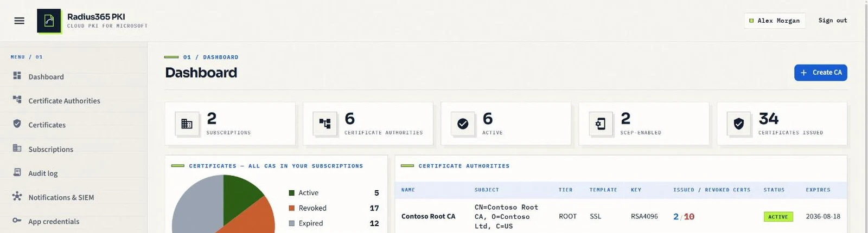Click the Certificates shield sidebar icon
Image resolution: width=868 pixels, height=233 pixels.
(x=17, y=124)
